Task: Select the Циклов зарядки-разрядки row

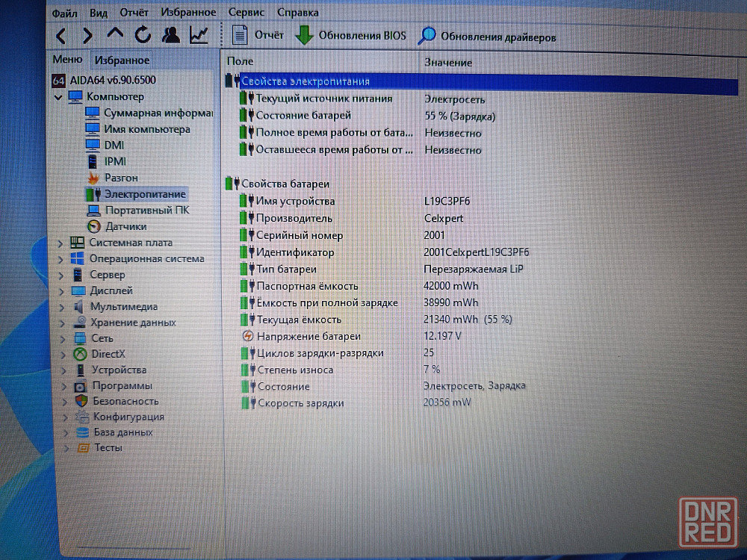Action: coord(320,353)
